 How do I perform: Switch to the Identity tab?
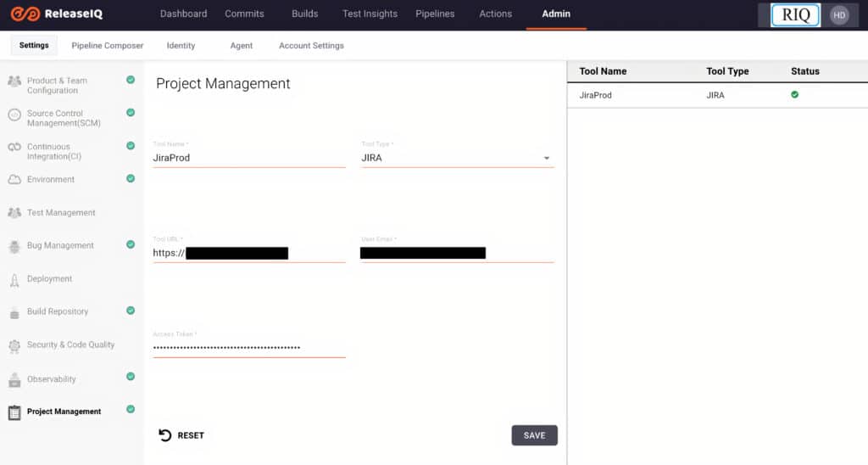[x=181, y=46]
